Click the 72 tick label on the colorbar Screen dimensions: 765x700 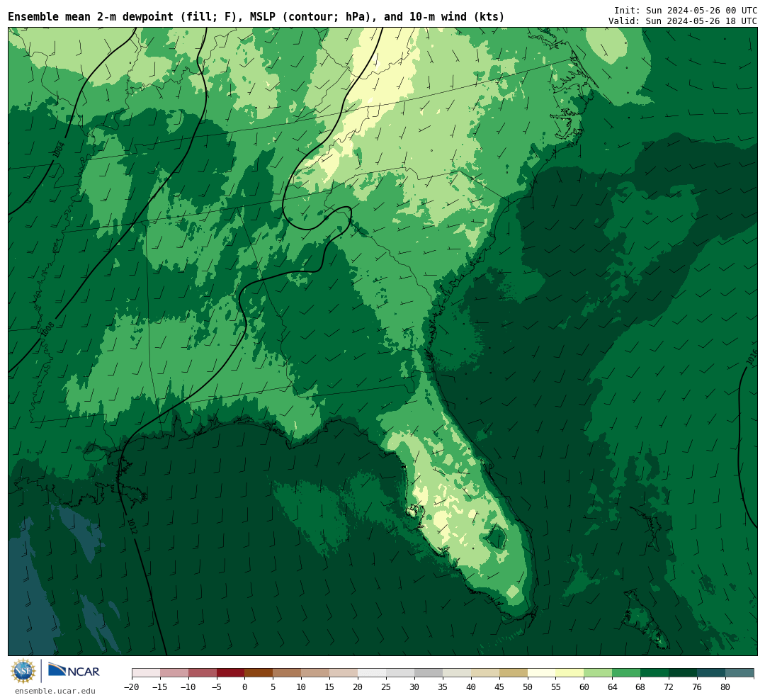669,687
